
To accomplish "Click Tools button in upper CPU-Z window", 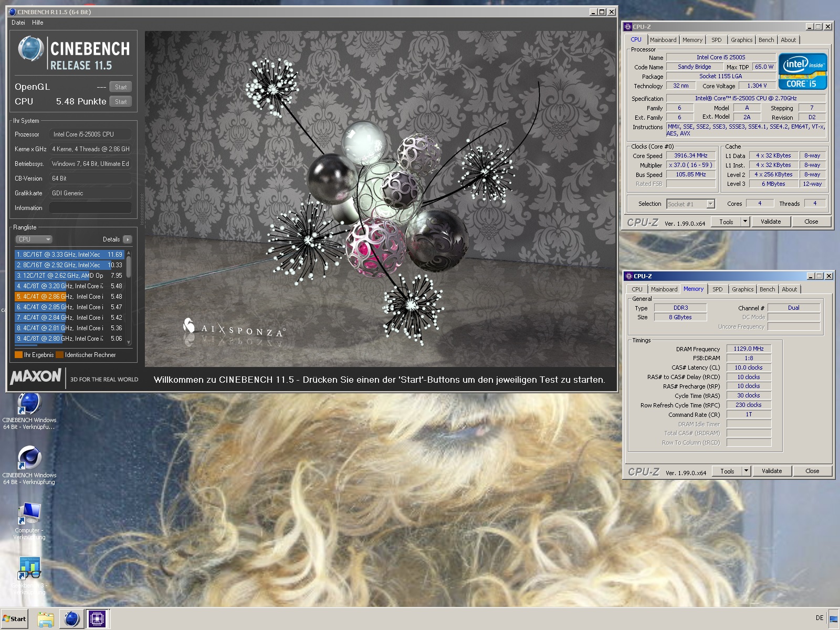I will (726, 222).
